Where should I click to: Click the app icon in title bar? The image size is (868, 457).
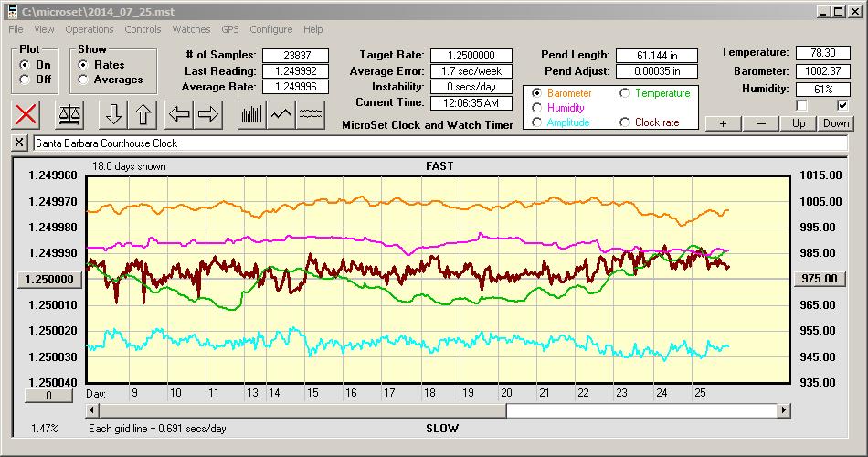click(13, 12)
